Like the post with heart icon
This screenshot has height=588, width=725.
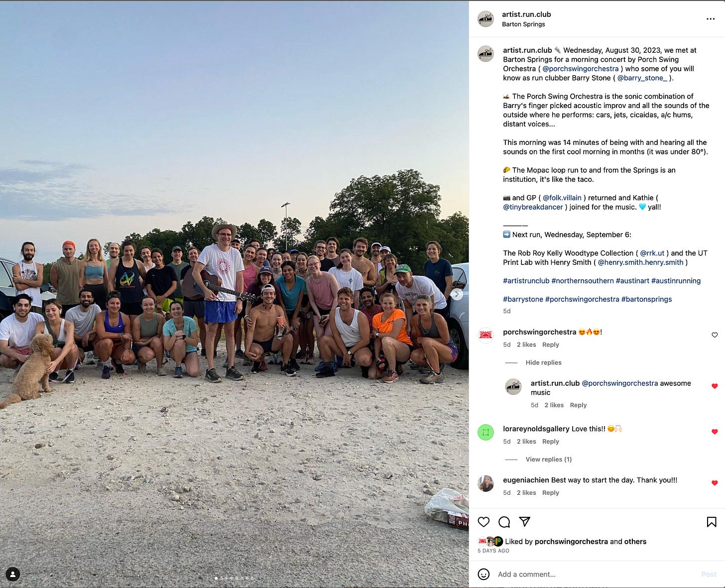pyautogui.click(x=483, y=522)
